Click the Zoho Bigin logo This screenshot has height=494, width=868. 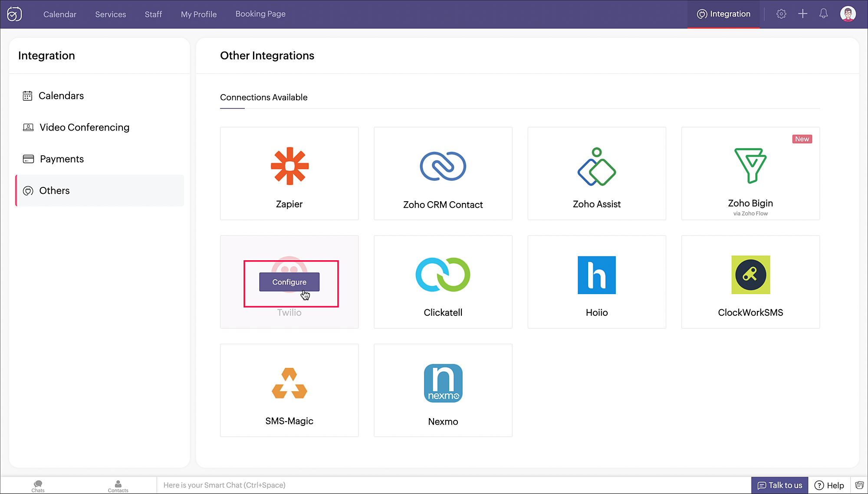pyautogui.click(x=750, y=165)
